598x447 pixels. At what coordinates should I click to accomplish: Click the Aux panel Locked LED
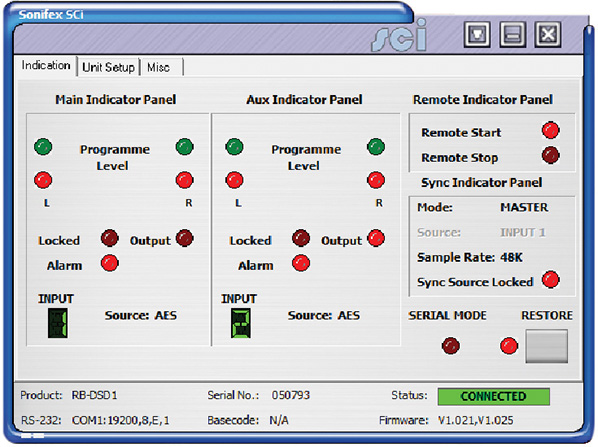[x=301, y=238]
